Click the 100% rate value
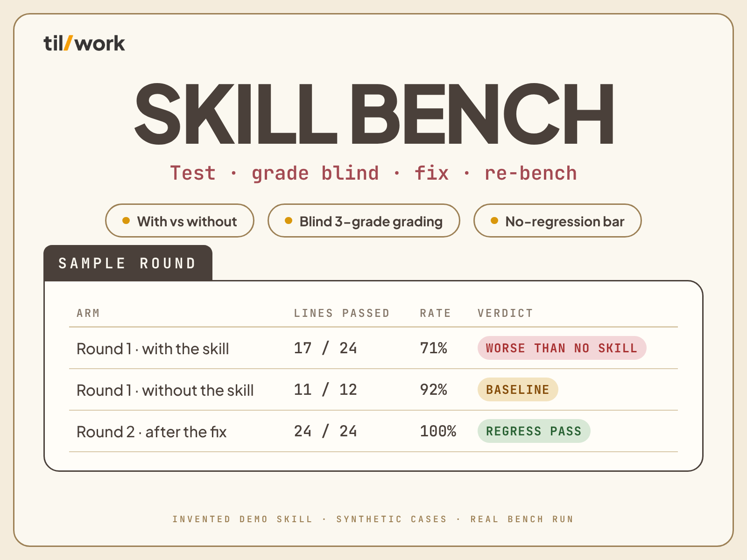The width and height of the screenshot is (747, 560). coord(438,431)
